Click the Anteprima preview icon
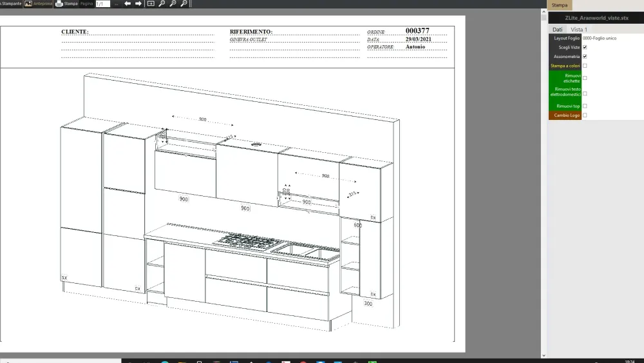 pos(28,4)
